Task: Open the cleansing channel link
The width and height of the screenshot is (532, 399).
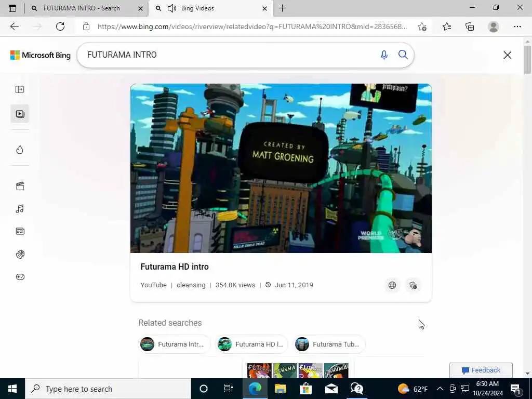Action: click(x=191, y=285)
